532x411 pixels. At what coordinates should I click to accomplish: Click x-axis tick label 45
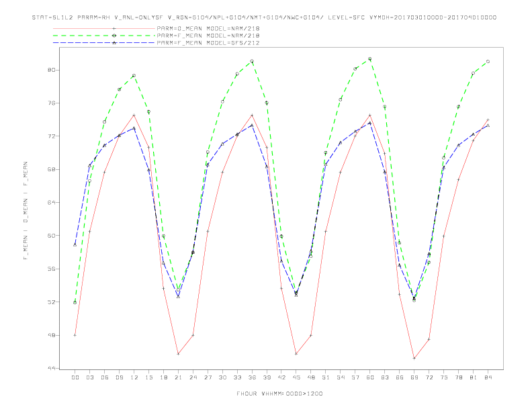point(296,377)
